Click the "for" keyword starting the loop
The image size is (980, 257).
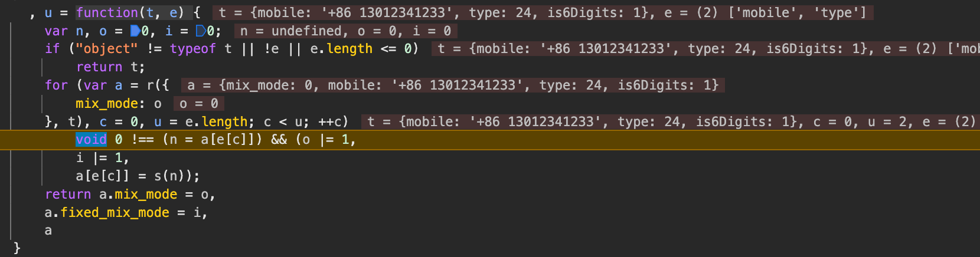click(57, 85)
